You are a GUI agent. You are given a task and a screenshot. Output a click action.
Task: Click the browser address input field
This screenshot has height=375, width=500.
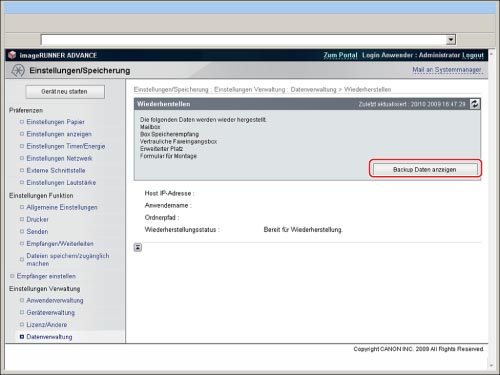(244, 40)
